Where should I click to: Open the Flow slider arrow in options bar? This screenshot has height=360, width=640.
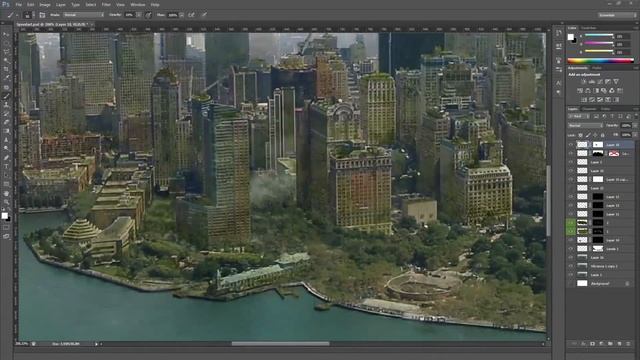pyautogui.click(x=181, y=15)
